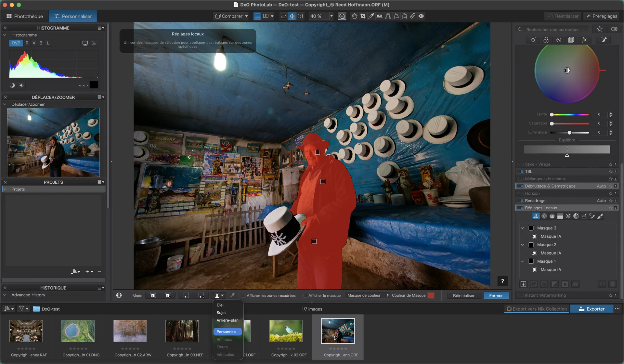Collapse the Histogramme section
The image size is (624, 364).
click(x=5, y=35)
